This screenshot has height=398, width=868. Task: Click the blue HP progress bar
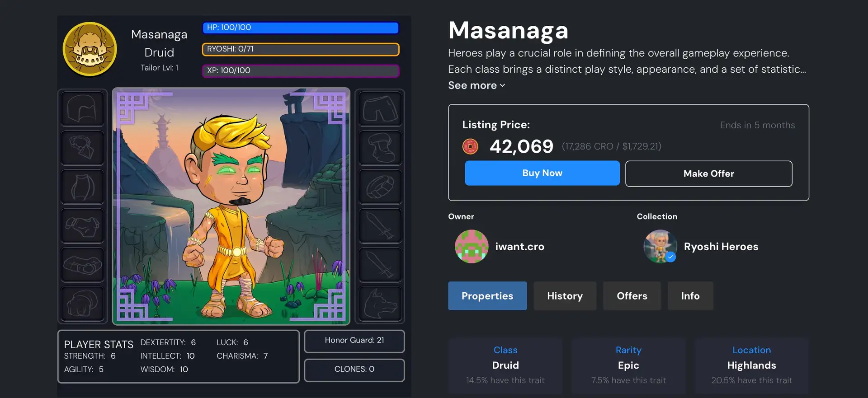301,28
